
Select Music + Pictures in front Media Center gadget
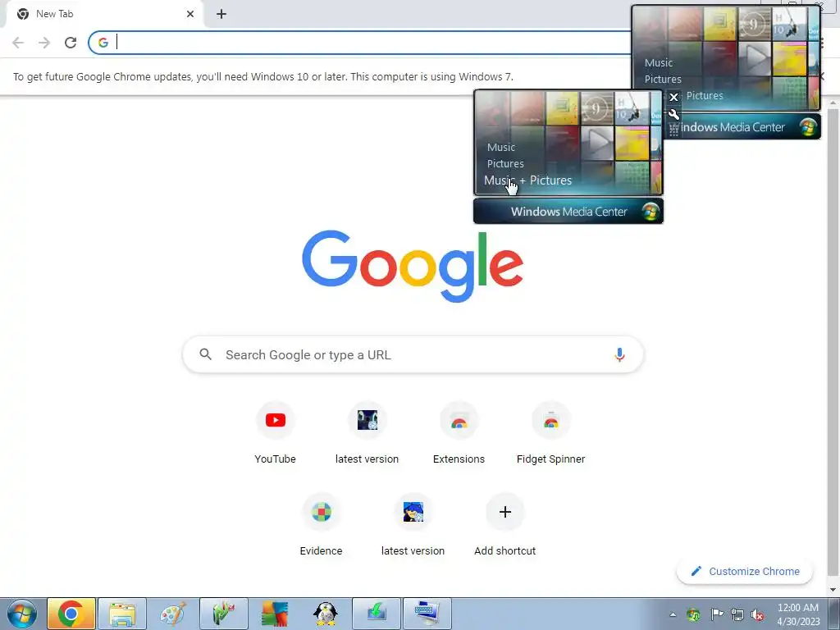tap(528, 180)
